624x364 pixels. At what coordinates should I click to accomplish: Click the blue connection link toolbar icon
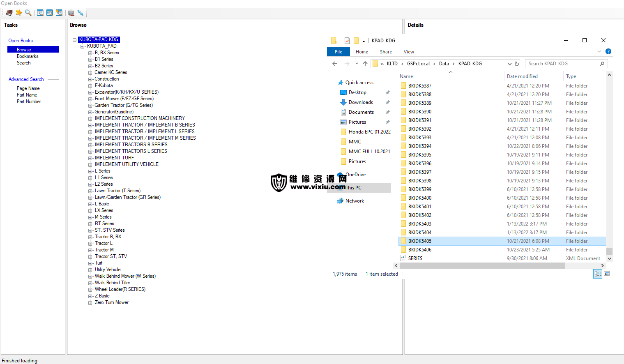tap(81, 13)
